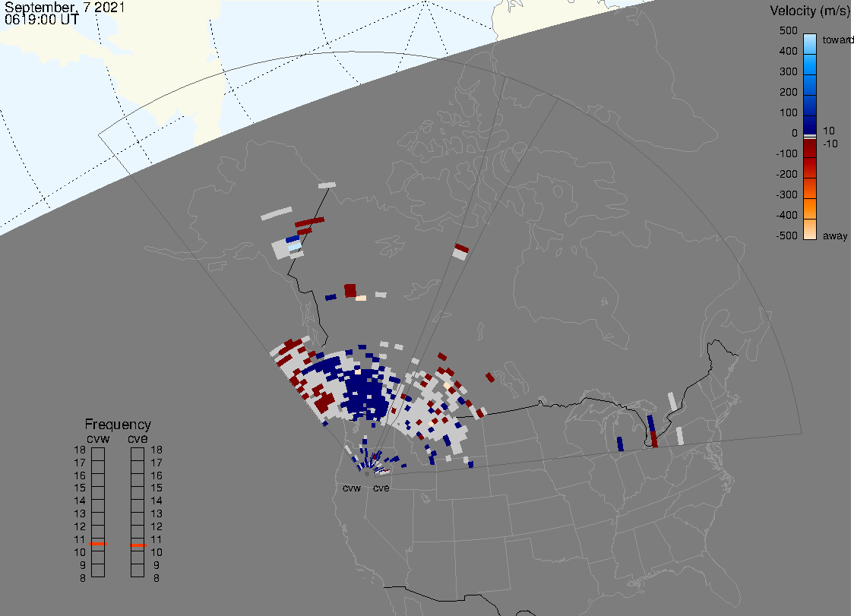854x616 pixels.
Task: Click the "cve" header in the Frequency legend
Action: tap(138, 438)
